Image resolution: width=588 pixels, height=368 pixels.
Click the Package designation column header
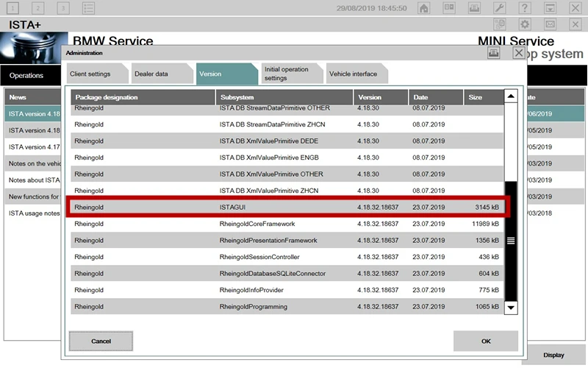[x=143, y=97]
